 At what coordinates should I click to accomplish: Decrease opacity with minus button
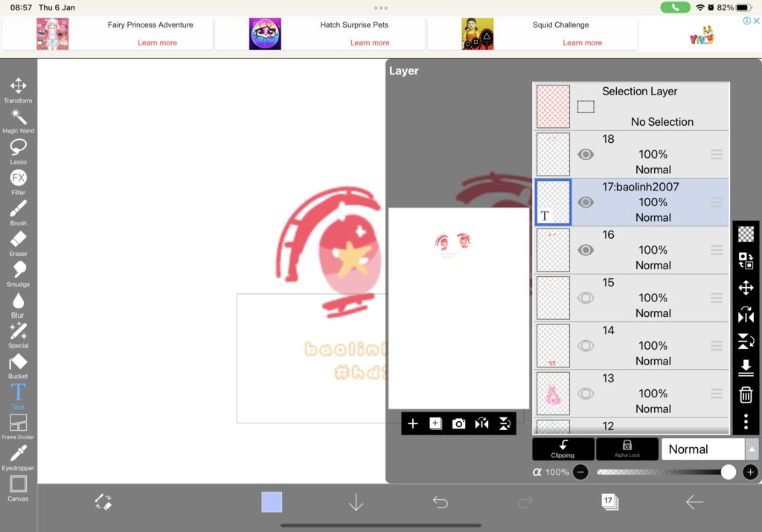(x=580, y=472)
